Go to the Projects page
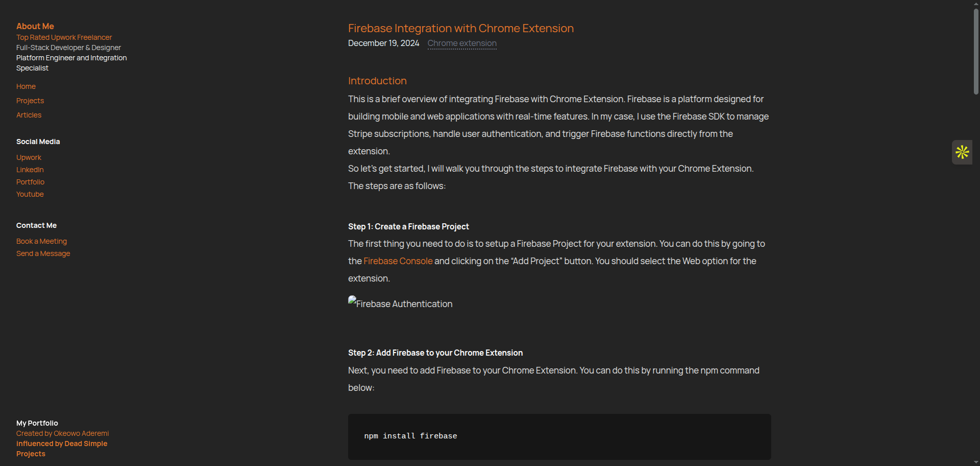The image size is (980, 466). click(30, 101)
